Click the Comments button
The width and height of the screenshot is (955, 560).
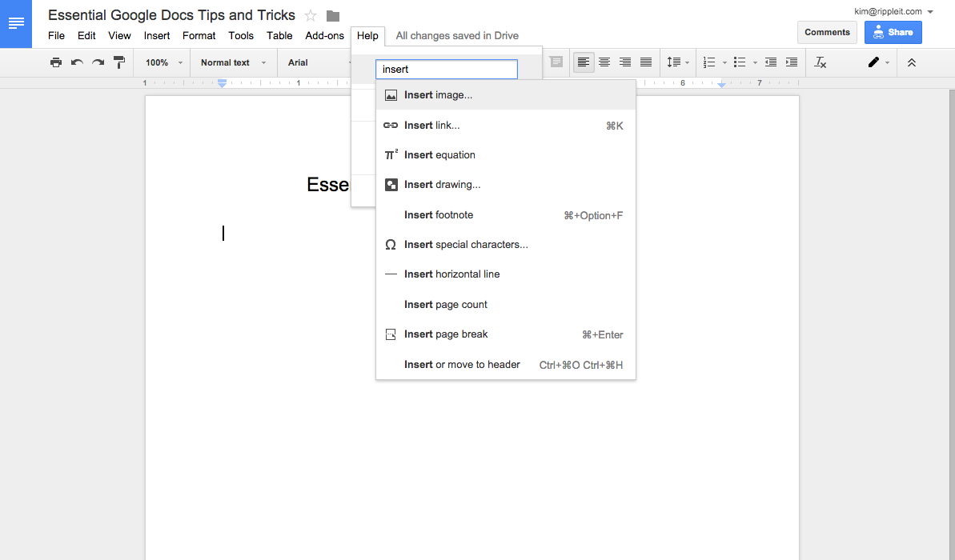pyautogui.click(x=827, y=32)
